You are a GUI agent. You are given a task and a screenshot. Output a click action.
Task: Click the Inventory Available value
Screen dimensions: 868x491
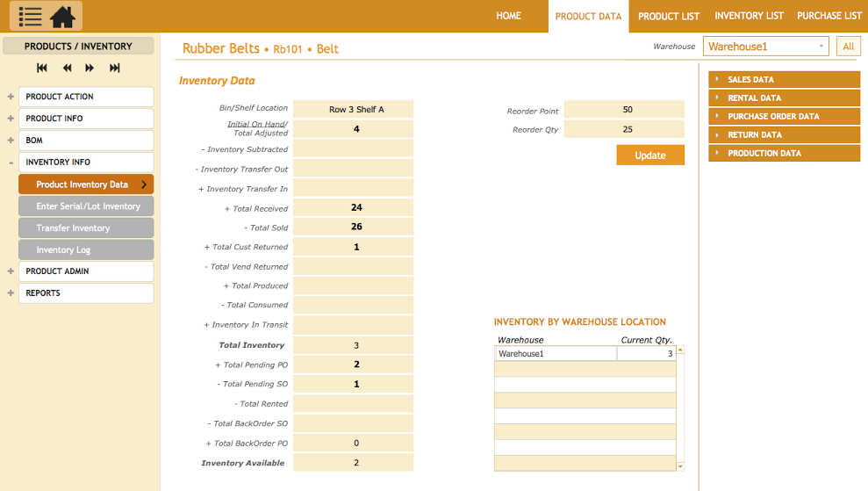pos(353,462)
